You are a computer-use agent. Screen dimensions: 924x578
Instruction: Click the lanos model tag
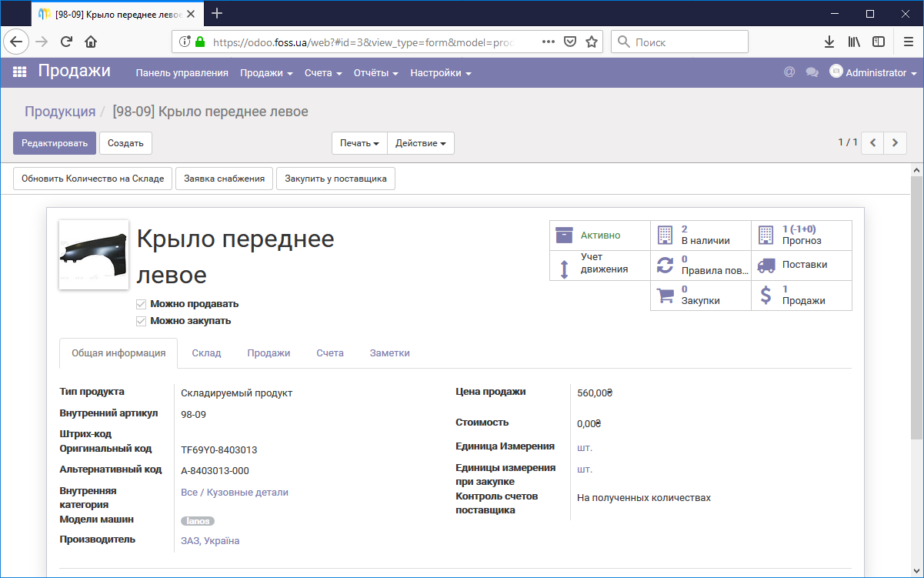(198, 521)
